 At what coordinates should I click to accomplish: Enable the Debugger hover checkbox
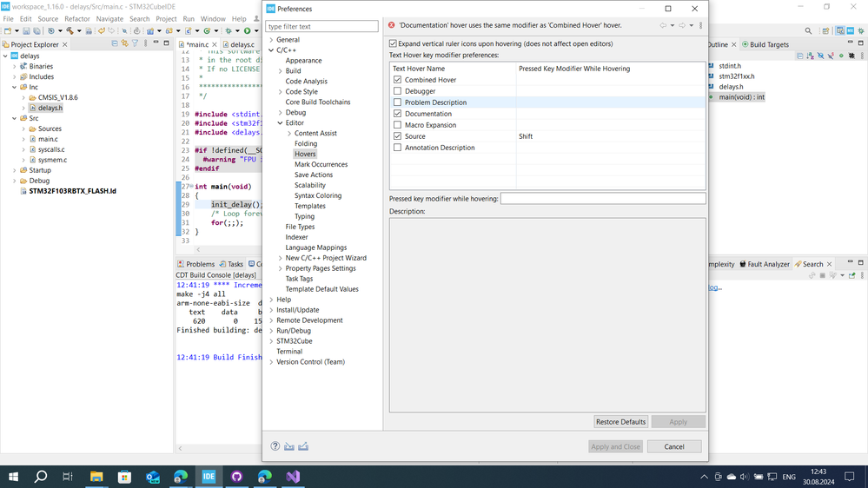click(397, 91)
